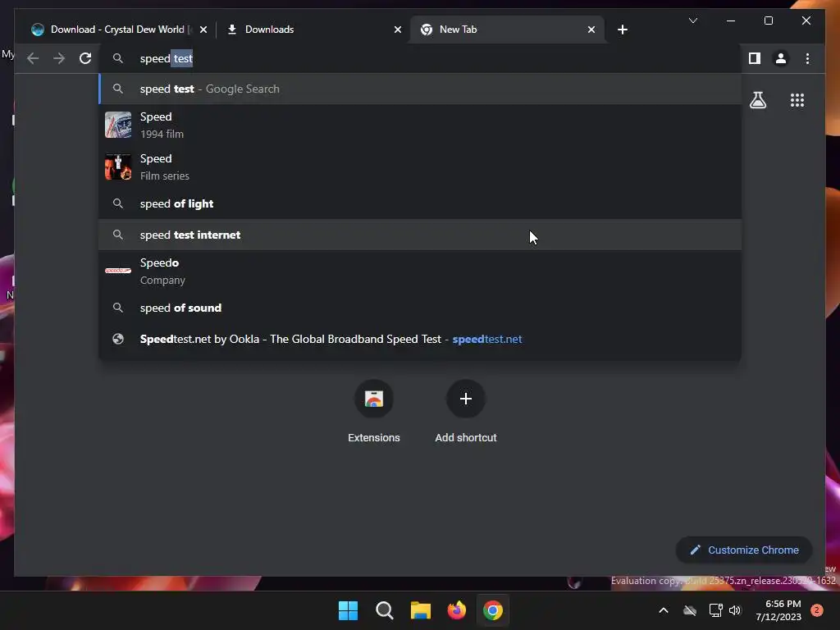Pick speed of sound suggestion
The image size is (840, 630).
(420, 308)
